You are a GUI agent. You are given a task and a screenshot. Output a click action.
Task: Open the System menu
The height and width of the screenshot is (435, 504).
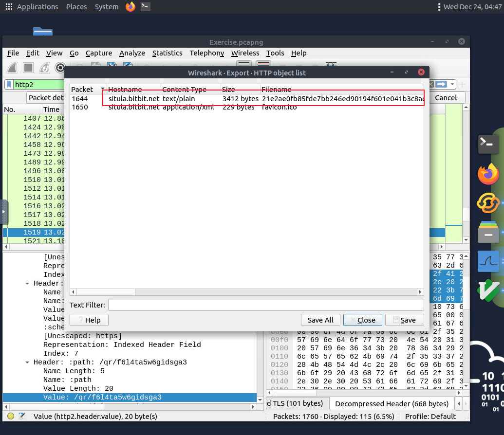pos(106,7)
